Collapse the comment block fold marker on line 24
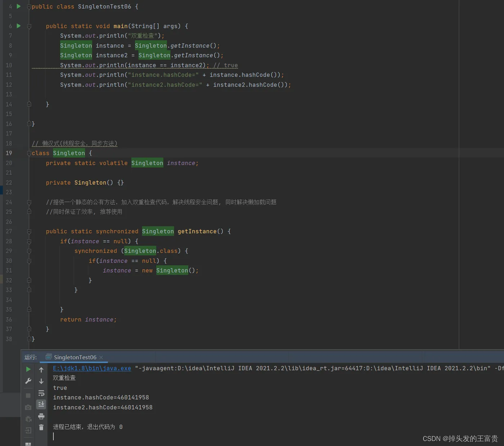504x446 pixels. pyautogui.click(x=29, y=202)
